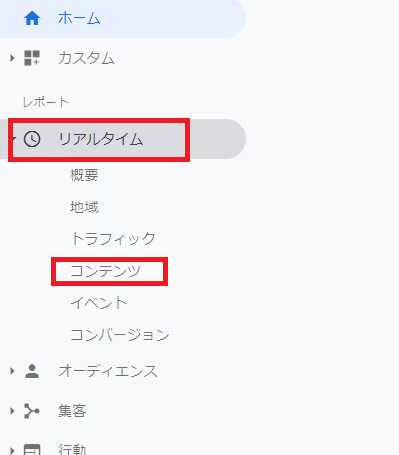The height and width of the screenshot is (455, 399).
Task: Collapse the リアルタイム section arrow
Action: click(12, 138)
